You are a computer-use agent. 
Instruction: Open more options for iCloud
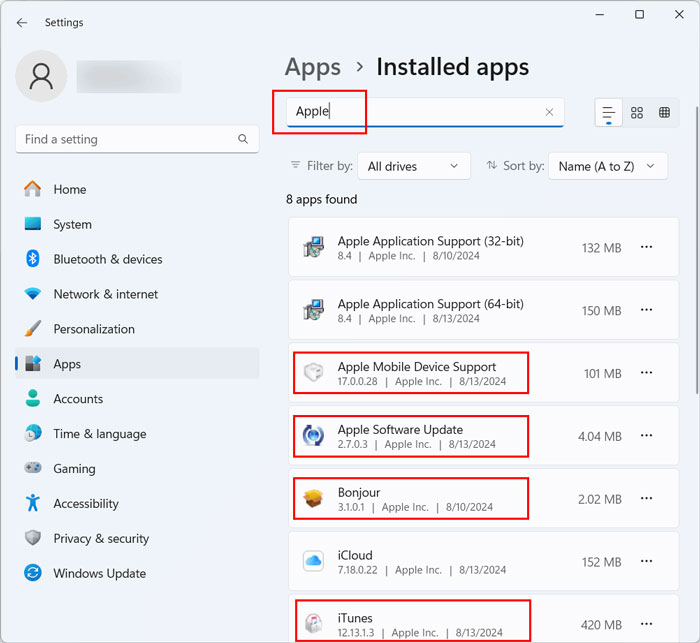tap(647, 562)
